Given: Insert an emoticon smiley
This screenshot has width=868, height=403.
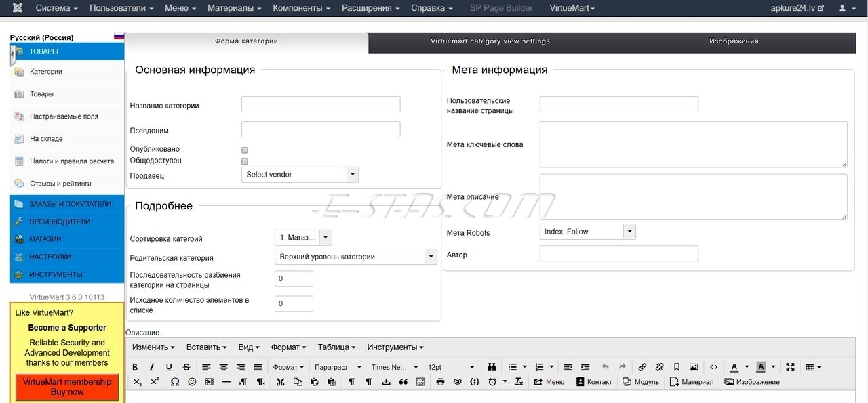Looking at the screenshot, I should [192, 382].
